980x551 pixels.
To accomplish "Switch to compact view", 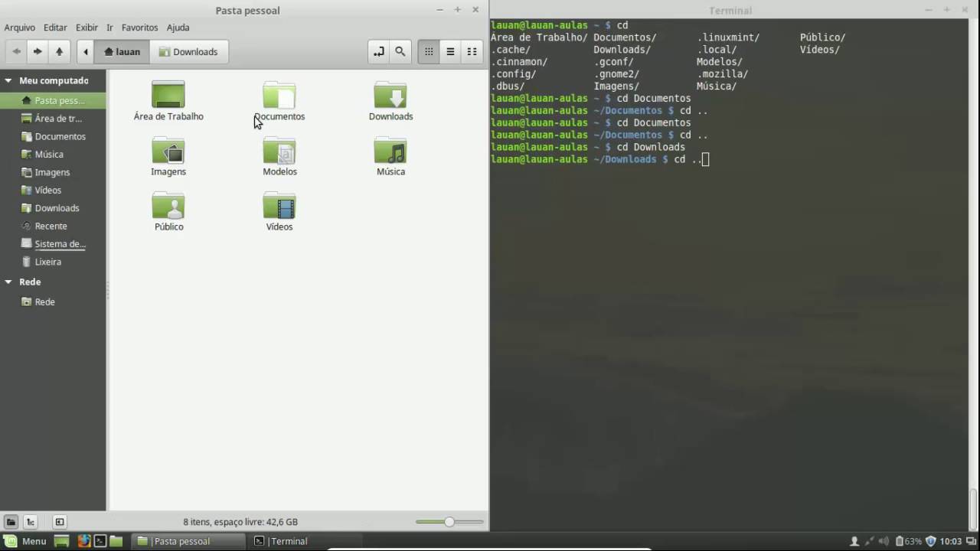I will tap(472, 52).
